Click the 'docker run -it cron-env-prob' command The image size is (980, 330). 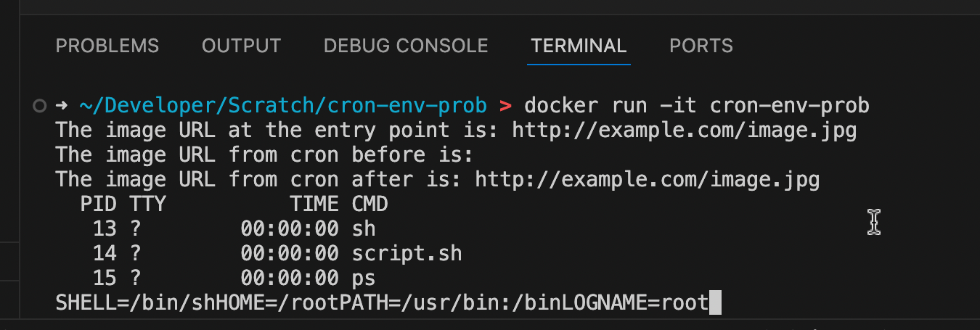tap(697, 107)
